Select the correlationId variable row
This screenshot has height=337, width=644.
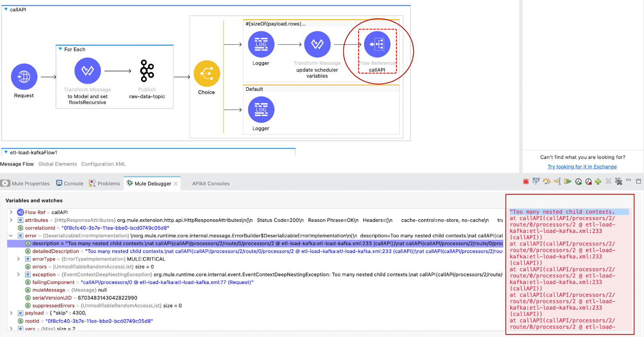click(255, 228)
